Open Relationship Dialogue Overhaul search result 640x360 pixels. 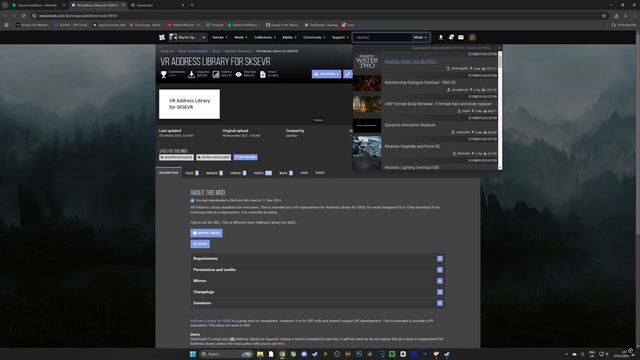coord(420,83)
